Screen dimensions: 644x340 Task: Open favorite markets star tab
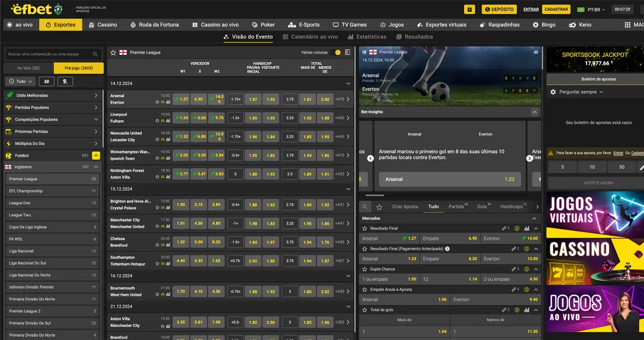coord(379,207)
